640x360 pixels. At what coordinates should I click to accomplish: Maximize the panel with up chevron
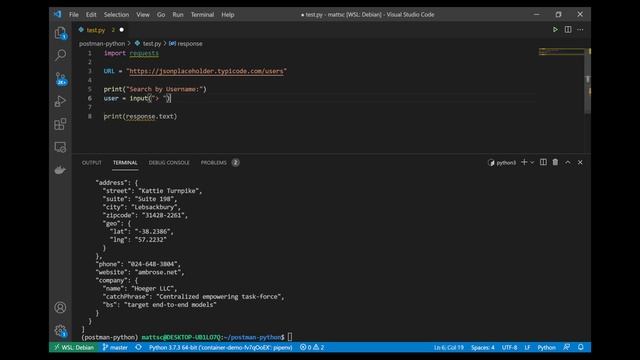pos(568,162)
